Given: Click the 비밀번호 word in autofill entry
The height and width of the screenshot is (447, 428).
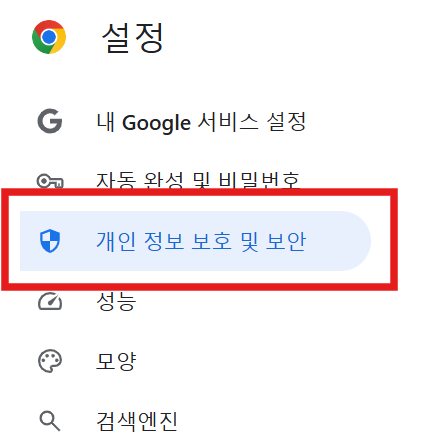Looking at the screenshot, I should coord(259,180).
